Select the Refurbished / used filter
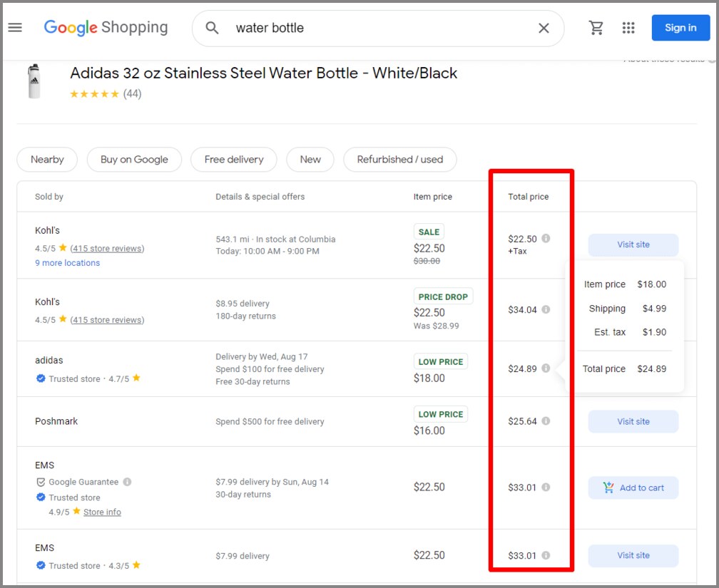 [400, 160]
